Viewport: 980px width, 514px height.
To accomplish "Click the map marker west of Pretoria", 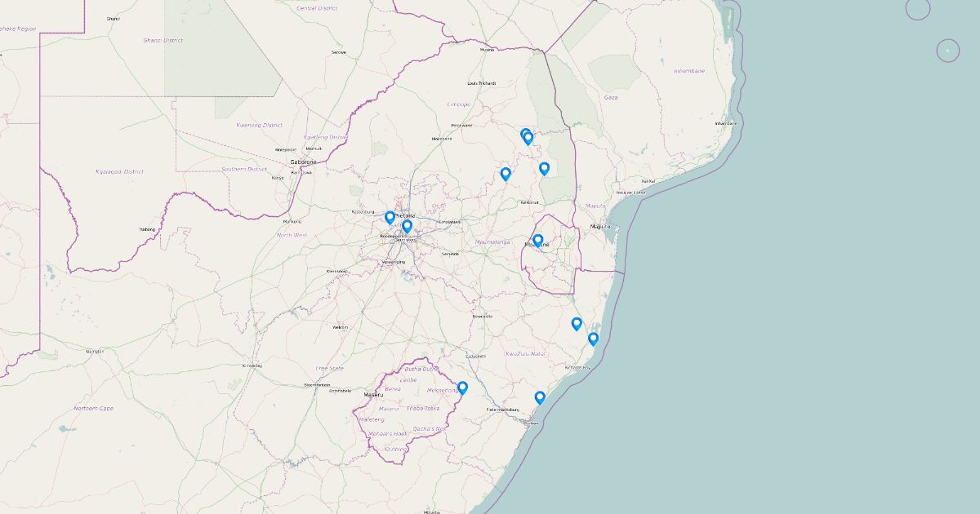I will (x=390, y=217).
